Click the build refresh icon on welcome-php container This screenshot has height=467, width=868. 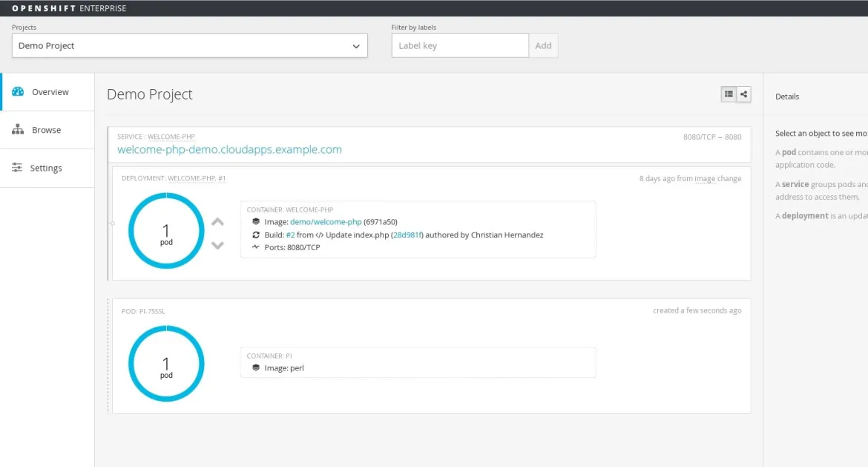(x=256, y=234)
